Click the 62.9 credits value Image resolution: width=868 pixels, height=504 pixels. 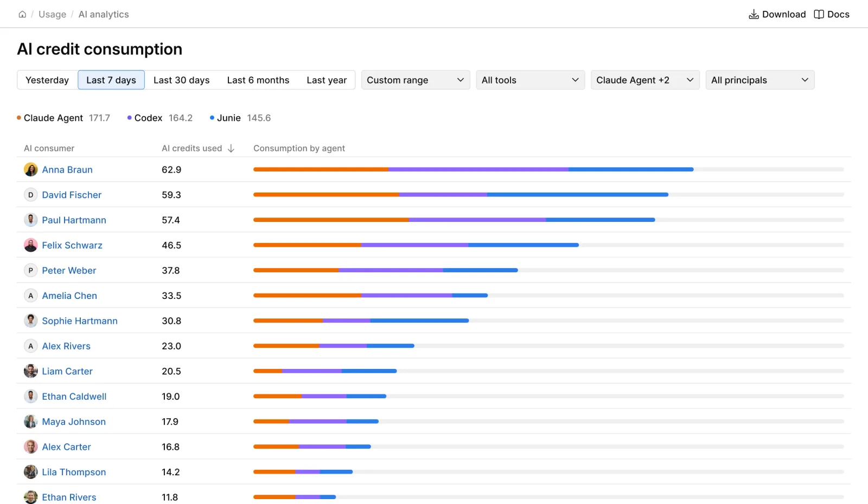[171, 170]
